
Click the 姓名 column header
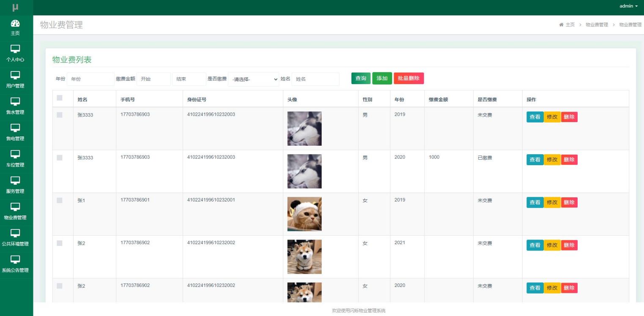coord(82,100)
